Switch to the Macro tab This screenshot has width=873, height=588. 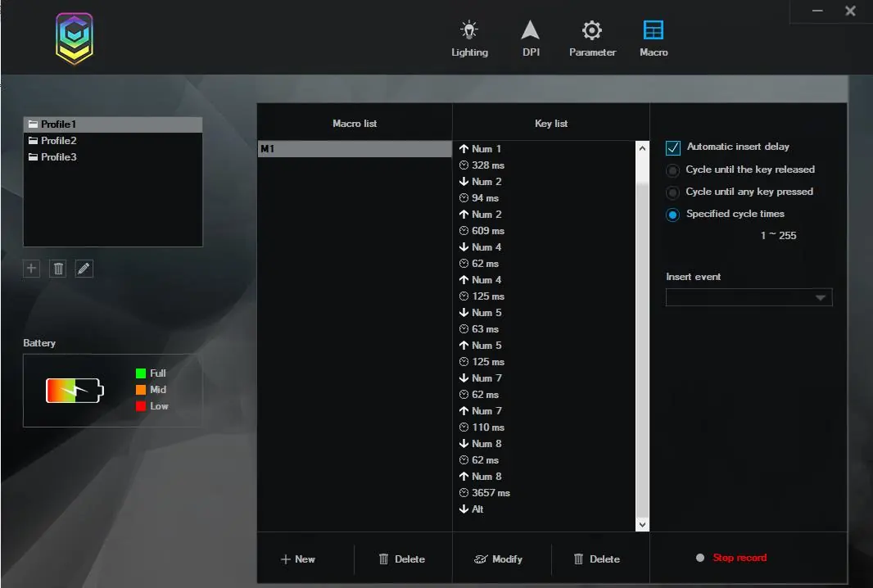(x=653, y=38)
